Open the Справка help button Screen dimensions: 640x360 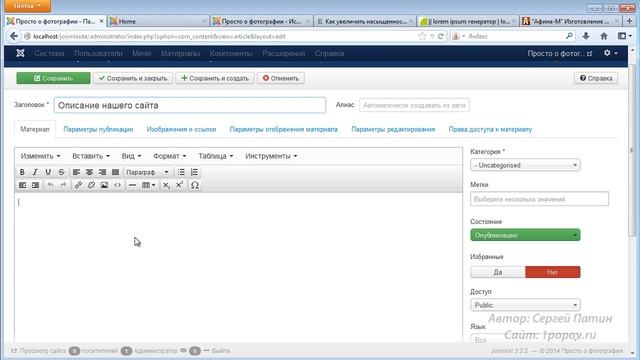point(596,78)
